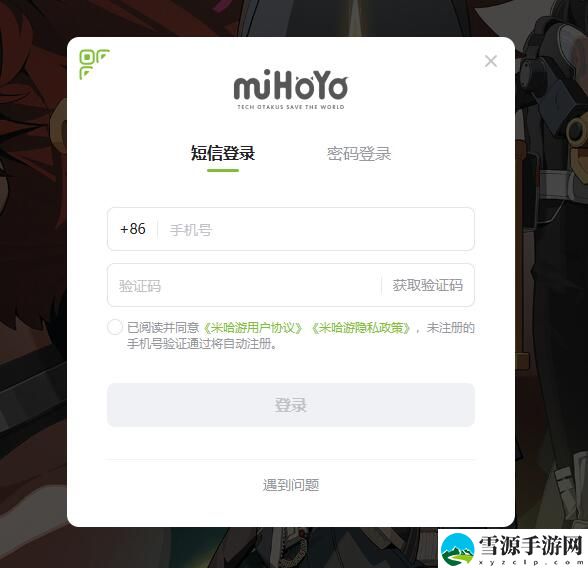Focus the 手机号 phone number field
Screen dimensions: 588x568
(315, 229)
